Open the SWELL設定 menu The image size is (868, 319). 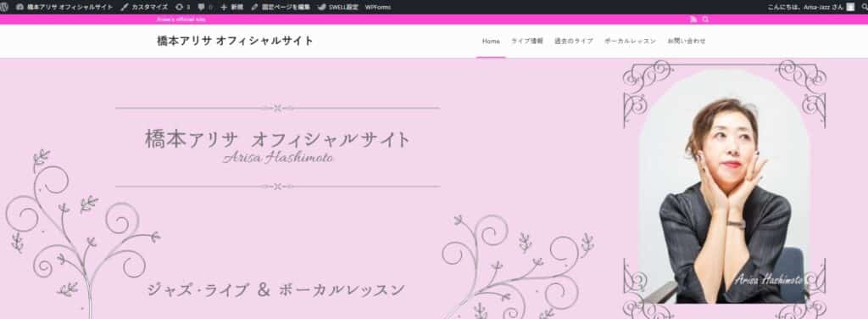[x=337, y=7]
